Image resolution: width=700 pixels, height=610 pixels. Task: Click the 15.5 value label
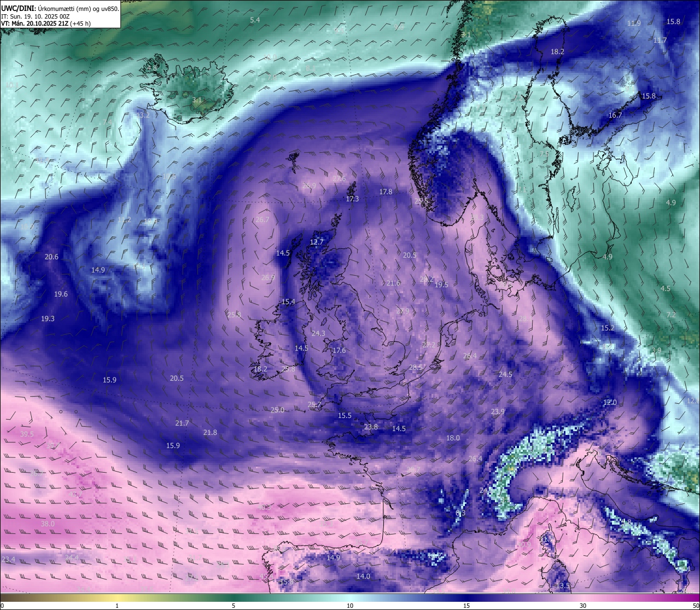(x=345, y=416)
